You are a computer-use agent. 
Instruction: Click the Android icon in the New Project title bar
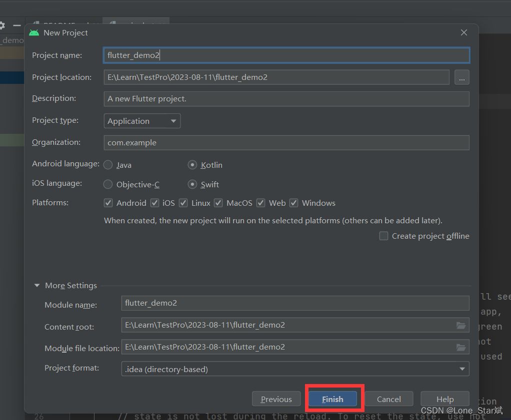pyautogui.click(x=34, y=33)
